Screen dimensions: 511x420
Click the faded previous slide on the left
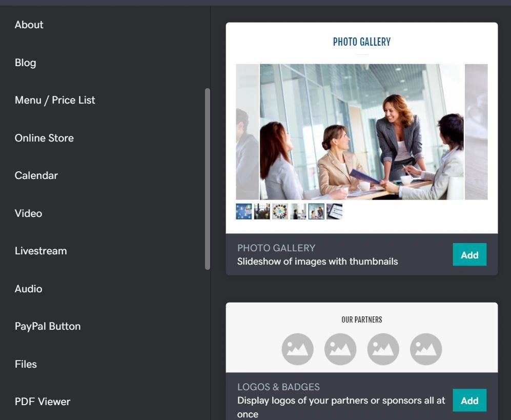pos(248,132)
